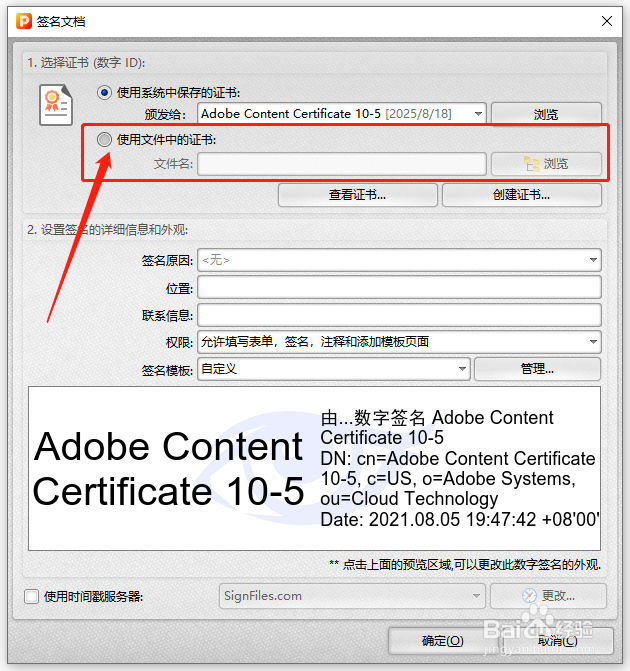The width and height of the screenshot is (630, 671).
Task: Click the 2. 设置签名的详细信息和外观 heading
Action: (107, 230)
